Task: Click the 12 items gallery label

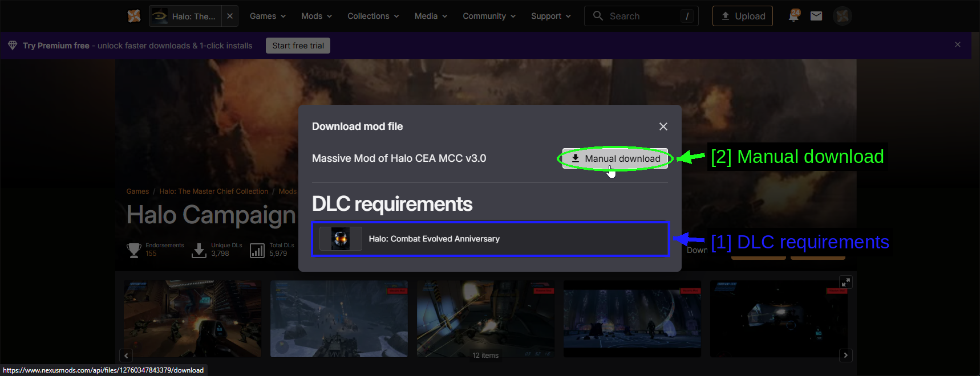Action: pyautogui.click(x=485, y=355)
